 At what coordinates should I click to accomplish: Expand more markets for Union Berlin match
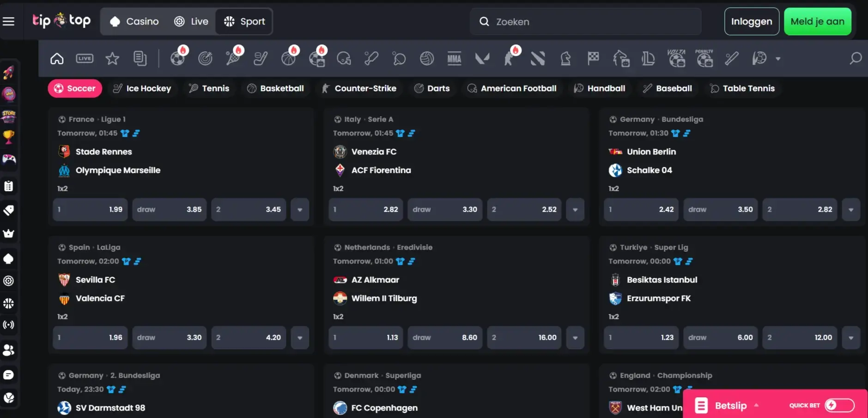pos(851,209)
